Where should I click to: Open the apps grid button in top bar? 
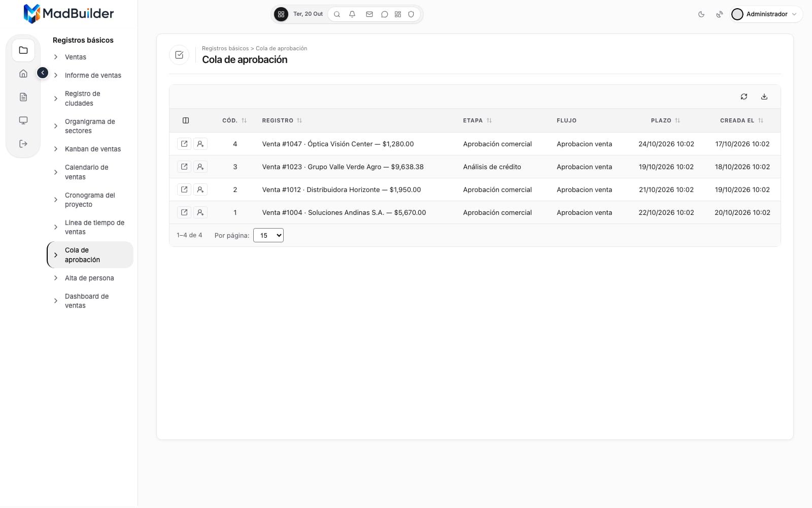(281, 14)
